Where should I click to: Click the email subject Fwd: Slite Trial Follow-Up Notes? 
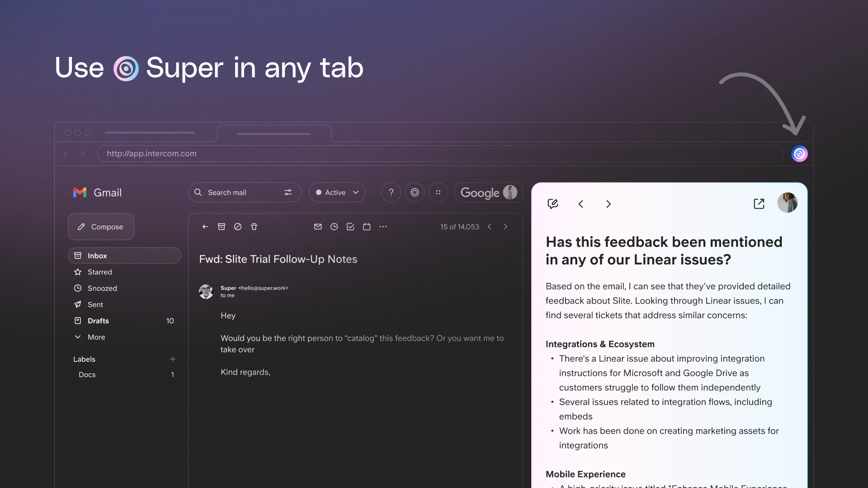coord(278,259)
